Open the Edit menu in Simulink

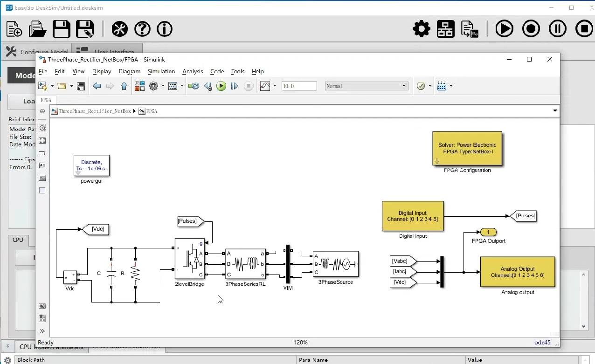coord(60,71)
